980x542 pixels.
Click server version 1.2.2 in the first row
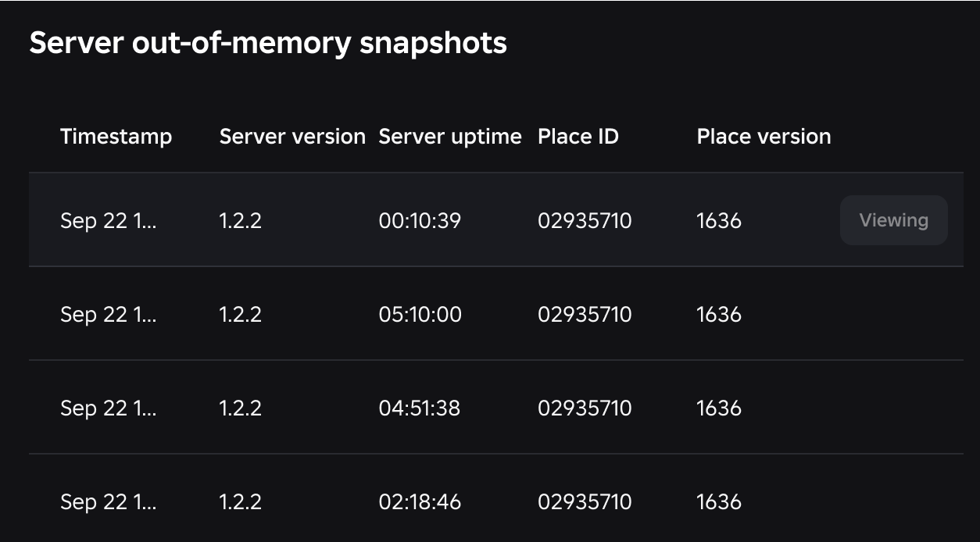tap(241, 221)
